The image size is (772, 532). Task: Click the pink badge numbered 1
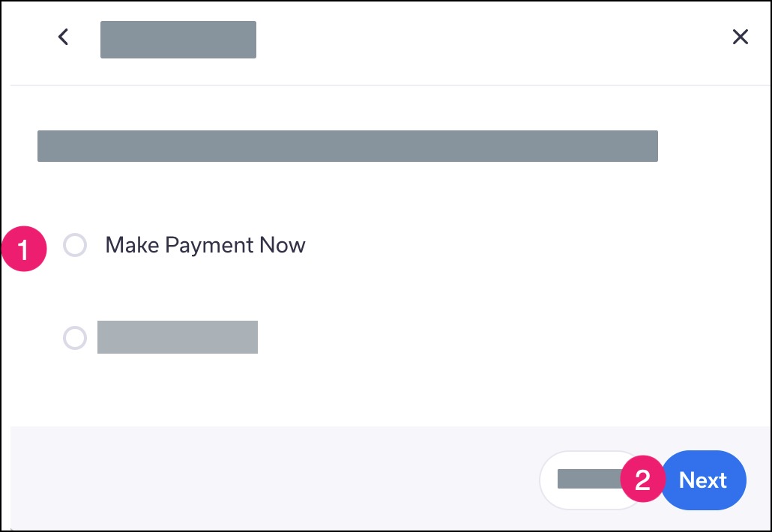pyautogui.click(x=24, y=249)
